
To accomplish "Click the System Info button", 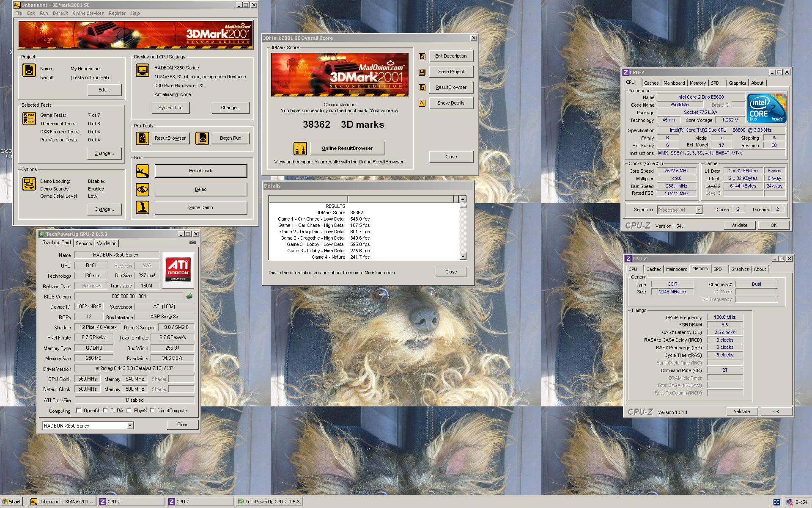I will pos(170,108).
